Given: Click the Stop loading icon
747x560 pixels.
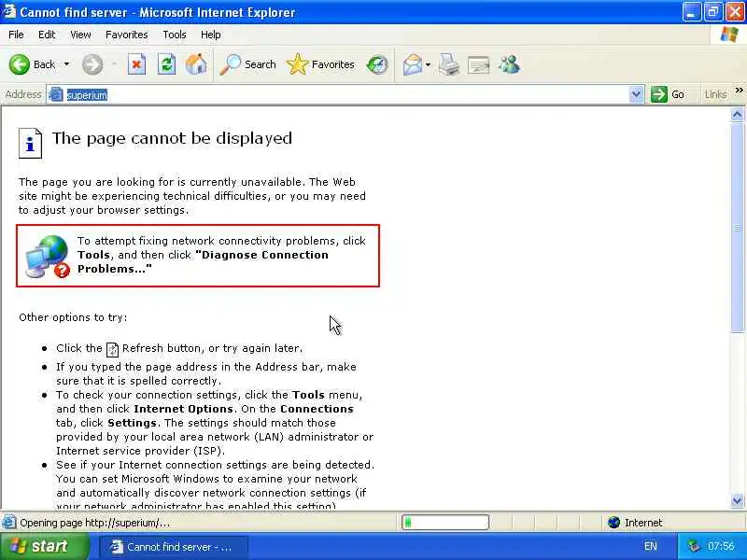Looking at the screenshot, I should point(136,64).
